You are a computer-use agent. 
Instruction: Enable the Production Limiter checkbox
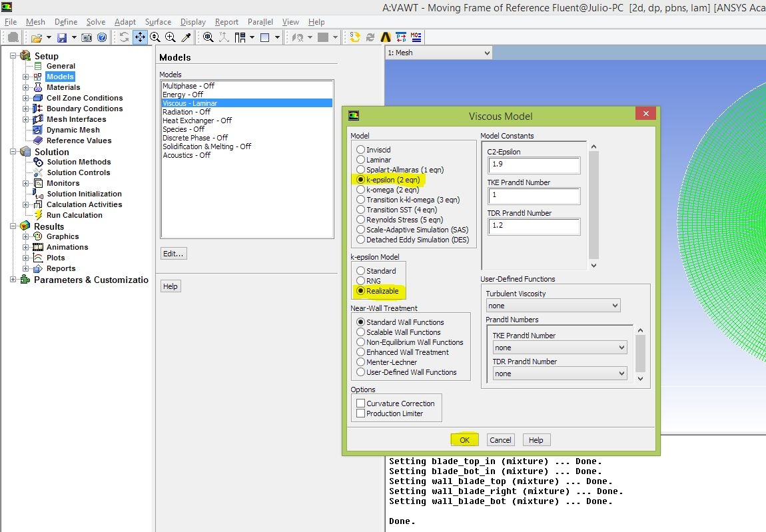[360, 413]
